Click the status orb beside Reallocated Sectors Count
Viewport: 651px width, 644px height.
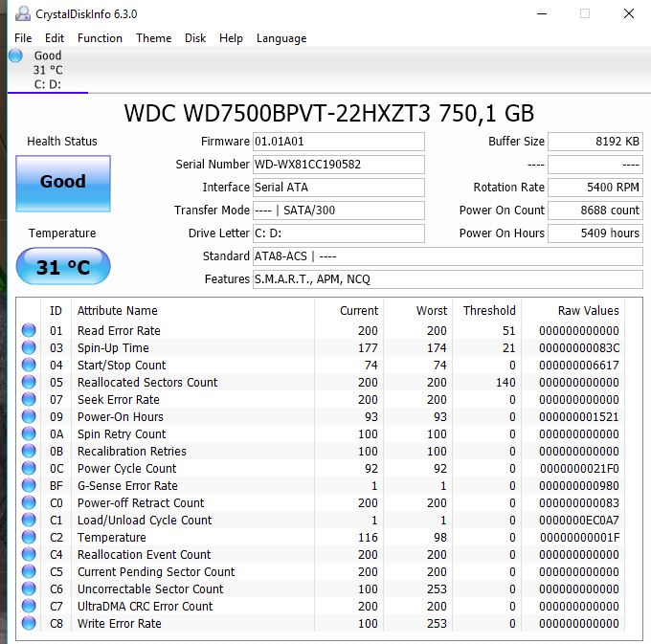tap(29, 383)
